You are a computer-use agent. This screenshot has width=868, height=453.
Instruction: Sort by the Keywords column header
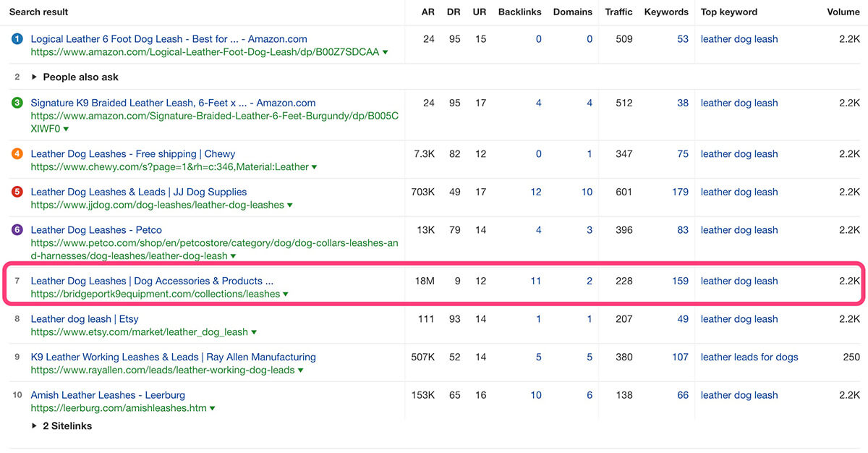coord(666,12)
